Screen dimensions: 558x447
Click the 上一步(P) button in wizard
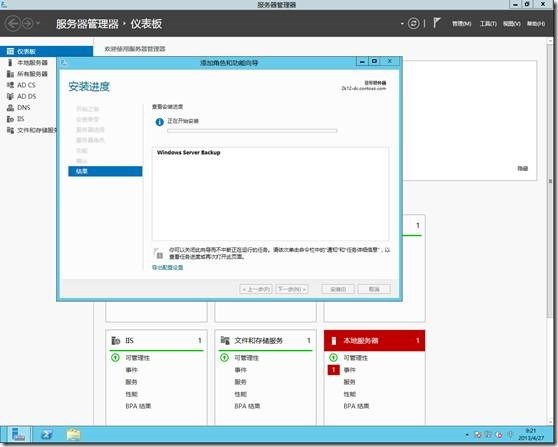tap(256, 289)
